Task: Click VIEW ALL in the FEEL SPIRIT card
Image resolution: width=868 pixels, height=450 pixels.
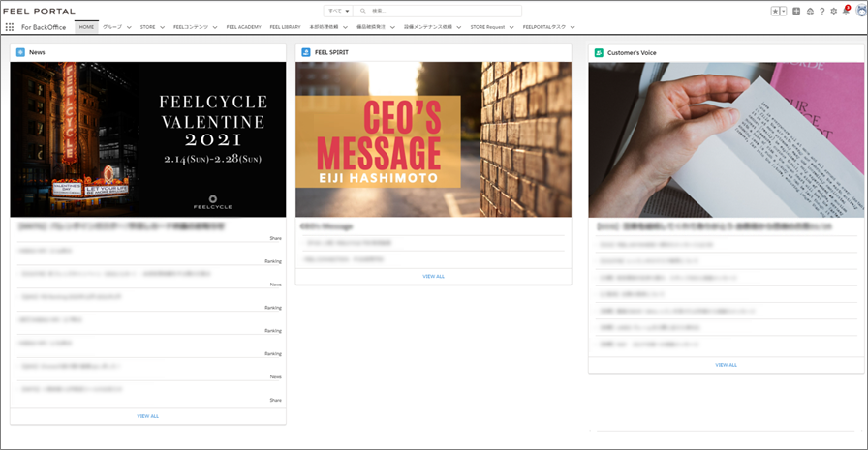Action: [433, 277]
